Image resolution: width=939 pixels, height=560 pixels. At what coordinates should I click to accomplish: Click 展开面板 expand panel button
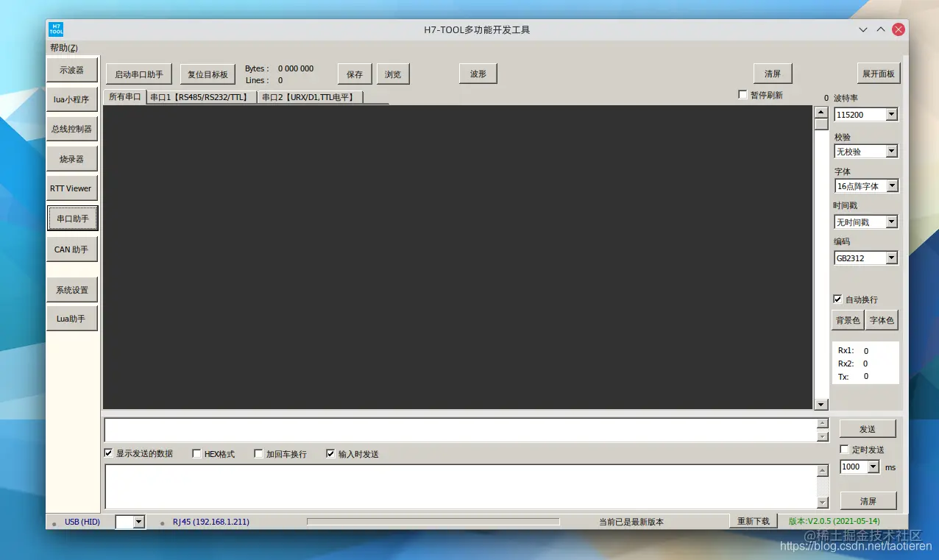coord(879,74)
